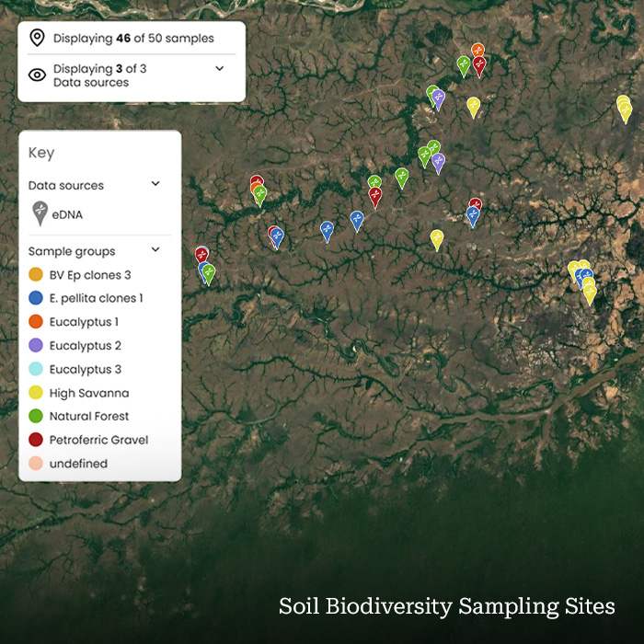Click the undefined peach legend dot
Viewport: 644px width, 644px height.
click(36, 464)
